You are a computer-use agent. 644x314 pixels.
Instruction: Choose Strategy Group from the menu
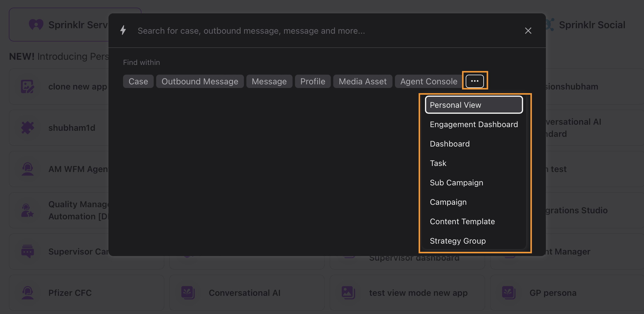(474, 241)
